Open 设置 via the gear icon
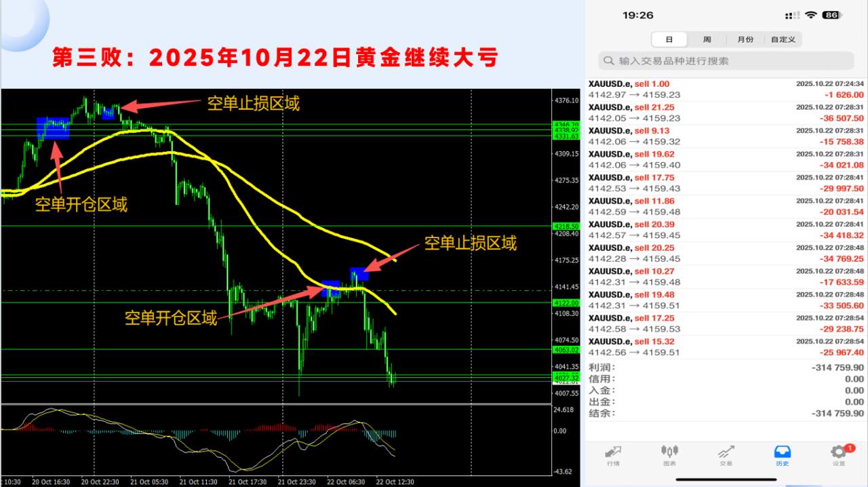Image resolution: width=868 pixels, height=487 pixels. [838, 452]
